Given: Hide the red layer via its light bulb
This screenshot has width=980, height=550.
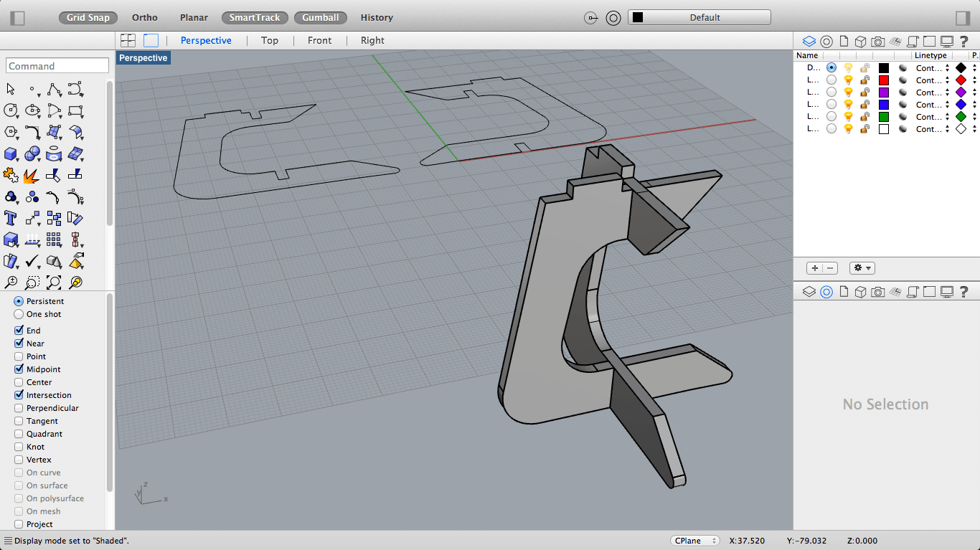Looking at the screenshot, I should coord(848,80).
